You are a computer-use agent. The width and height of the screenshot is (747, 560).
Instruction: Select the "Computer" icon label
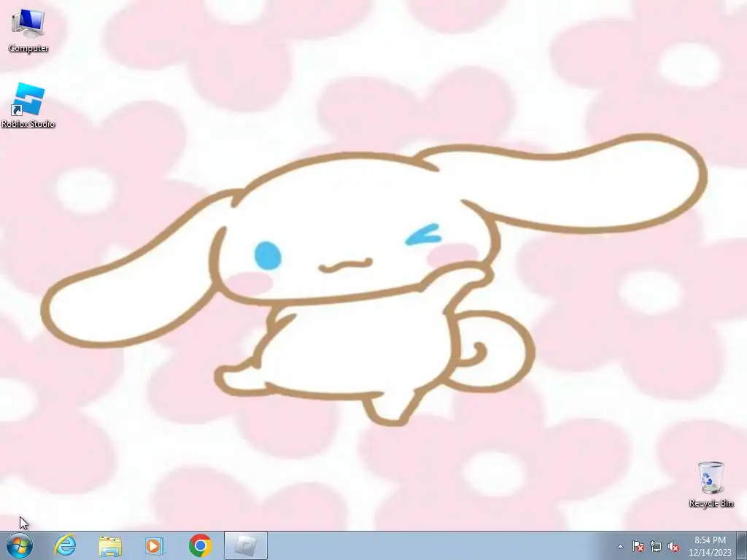(x=28, y=48)
